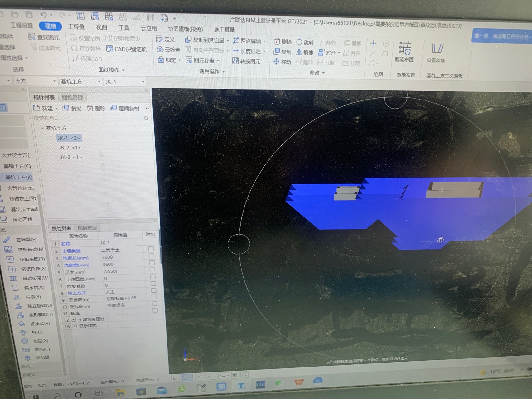Open the 修改 group dropdown
This screenshot has height=399, width=532.
point(317,73)
